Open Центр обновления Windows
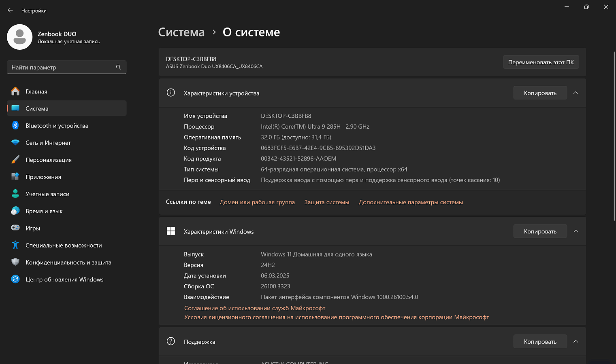 [x=67, y=279]
